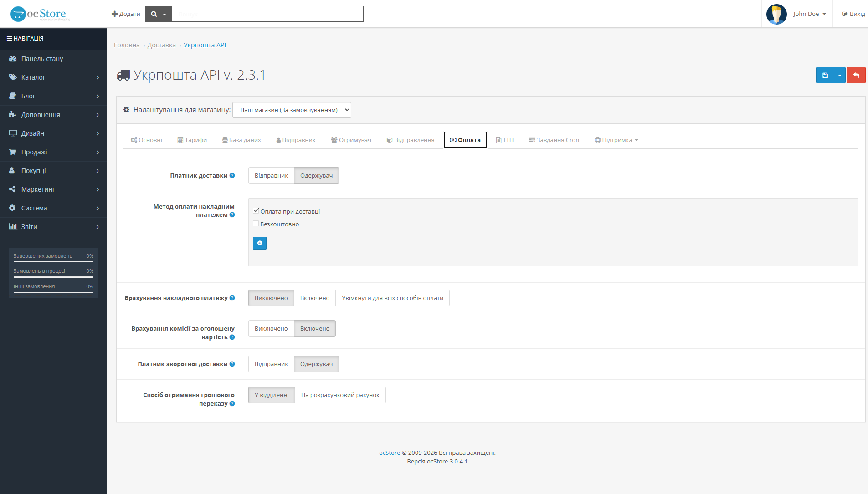Screen dimensions: 868x494
Task: Click the John Doe avatar image
Action: [776, 14]
